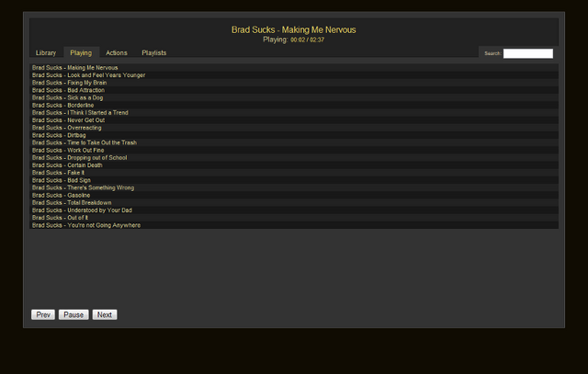Select the Playing tab
This screenshot has height=374, width=588.
pyautogui.click(x=81, y=53)
